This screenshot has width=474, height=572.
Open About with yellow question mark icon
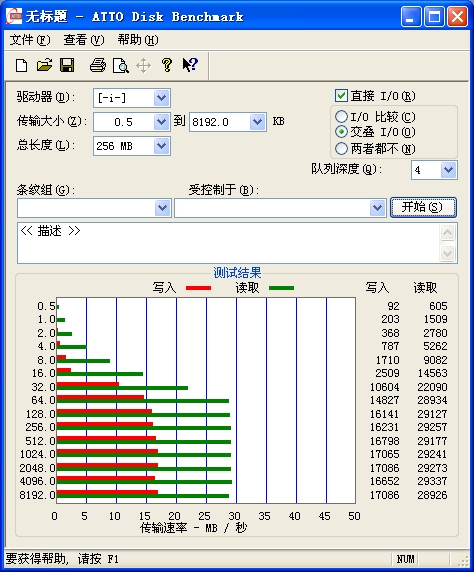(167, 65)
